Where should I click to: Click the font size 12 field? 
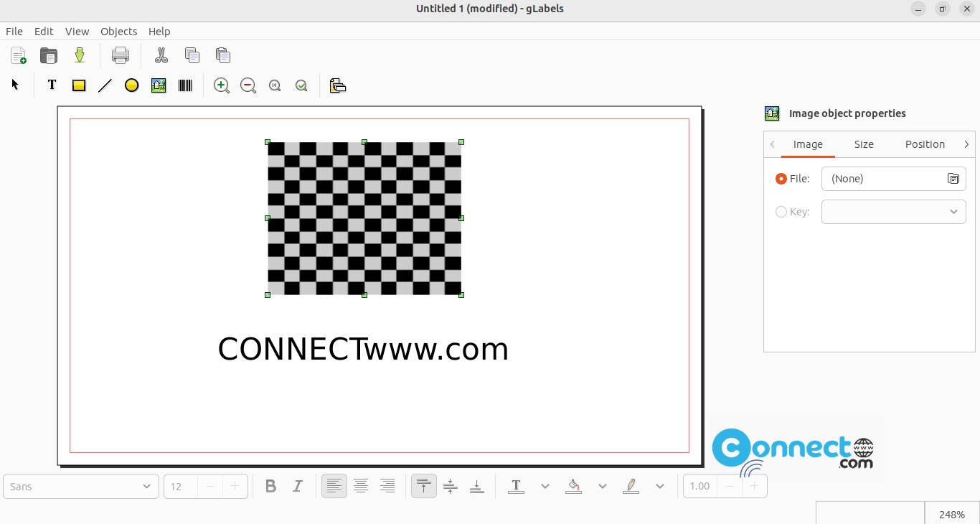181,486
